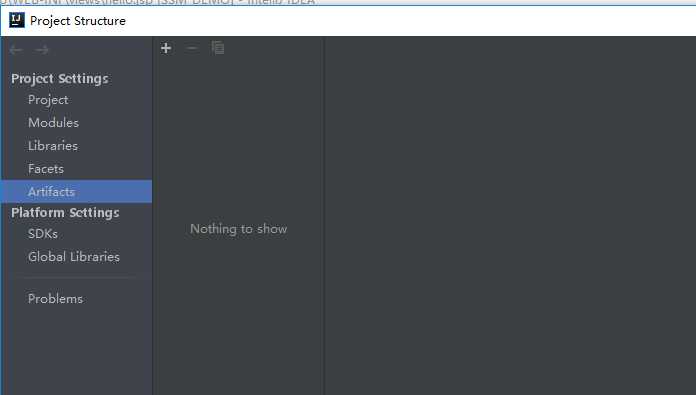Show the Problems list

pos(55,299)
